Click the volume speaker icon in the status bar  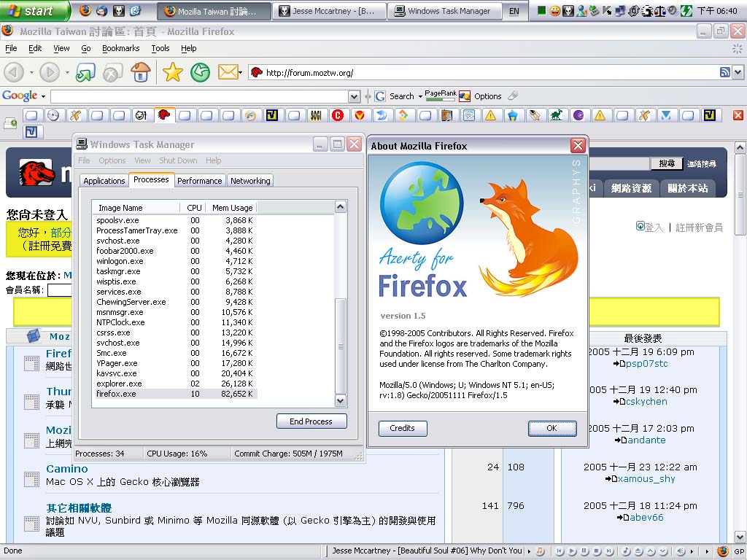tap(680, 551)
